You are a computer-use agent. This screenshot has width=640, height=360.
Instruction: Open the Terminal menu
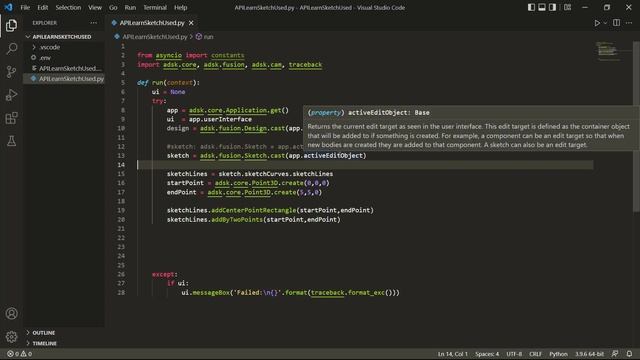pyautogui.click(x=155, y=7)
